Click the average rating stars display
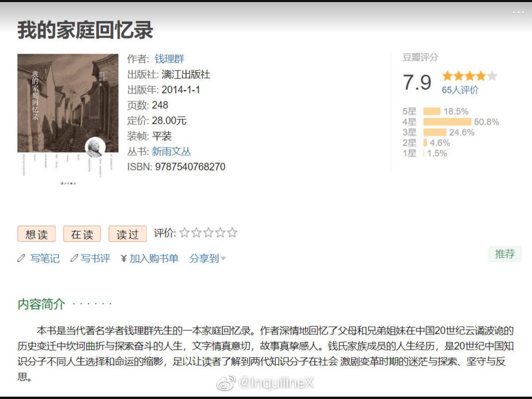 pos(469,76)
